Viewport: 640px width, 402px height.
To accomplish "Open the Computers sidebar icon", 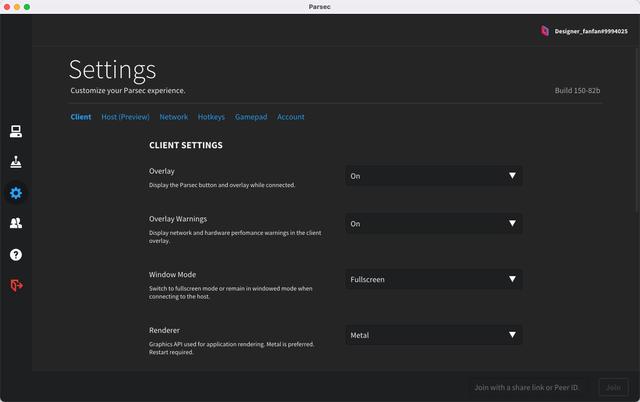I will (x=16, y=131).
